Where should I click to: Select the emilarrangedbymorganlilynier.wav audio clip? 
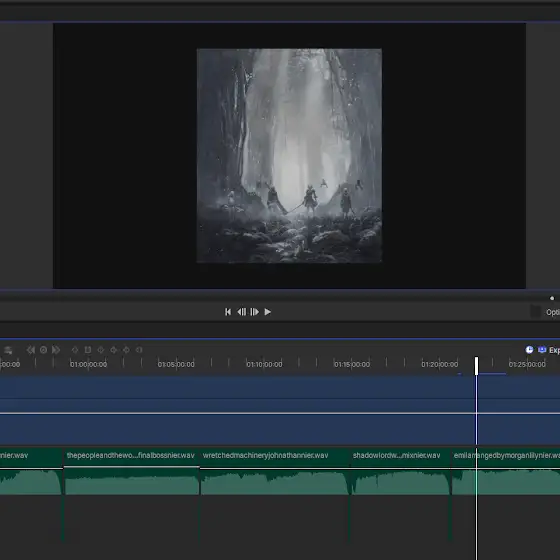(x=506, y=471)
